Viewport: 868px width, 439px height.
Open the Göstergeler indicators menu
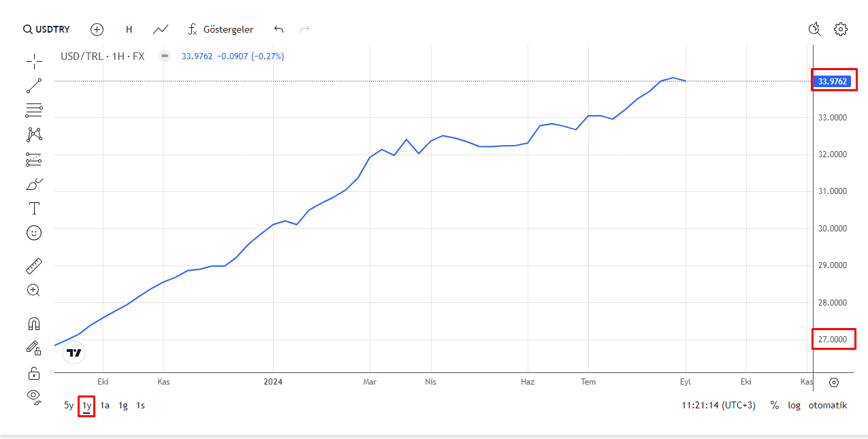click(x=221, y=29)
